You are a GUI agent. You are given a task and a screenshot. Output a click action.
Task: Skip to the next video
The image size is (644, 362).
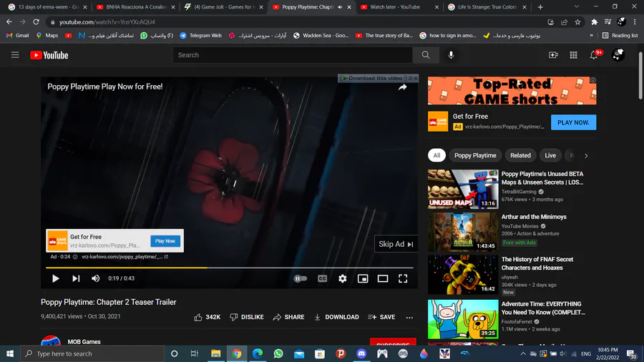click(76, 278)
